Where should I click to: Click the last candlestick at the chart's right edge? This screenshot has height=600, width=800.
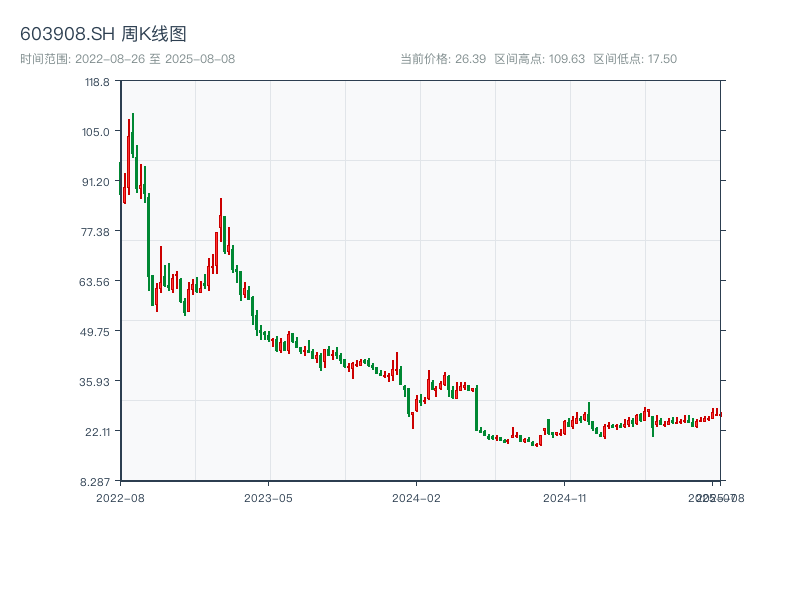(720, 414)
